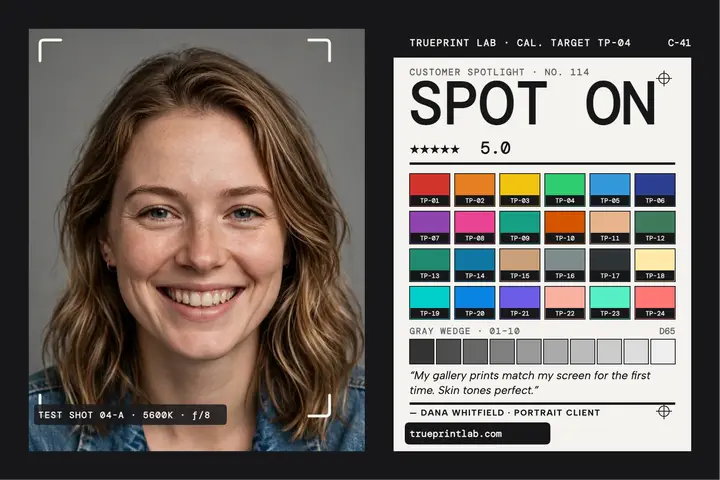
Task: Click the 5.0 rating value
Action: click(495, 148)
